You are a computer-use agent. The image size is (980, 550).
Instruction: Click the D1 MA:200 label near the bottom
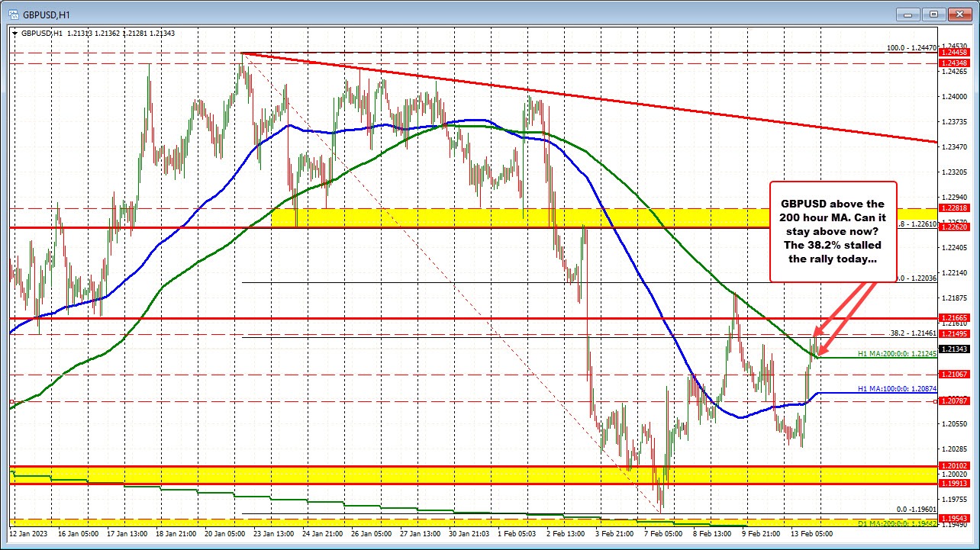tap(898, 524)
